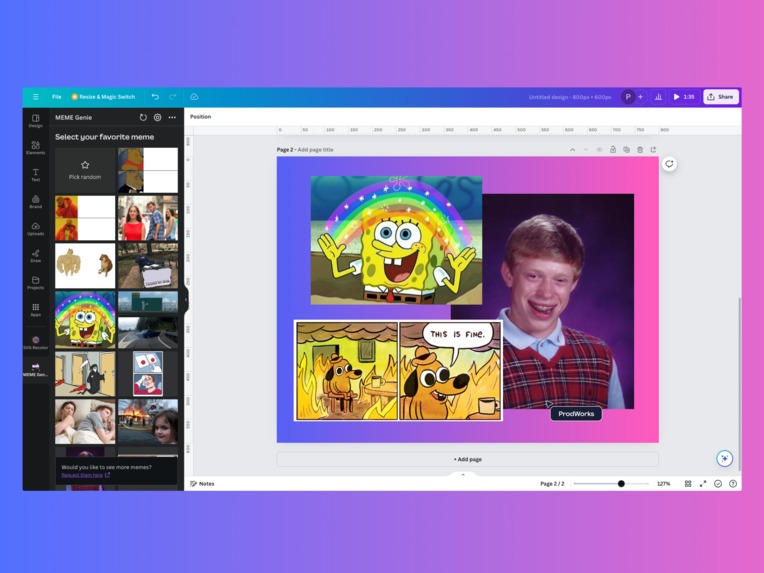The height and width of the screenshot is (573, 764).
Task: Choose the SpongeBob rainbow template in panel
Action: click(85, 320)
